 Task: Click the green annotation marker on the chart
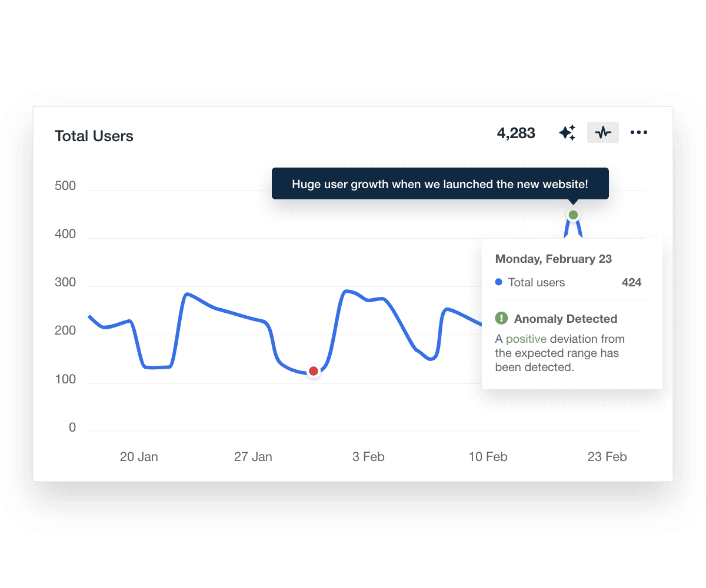pyautogui.click(x=572, y=214)
